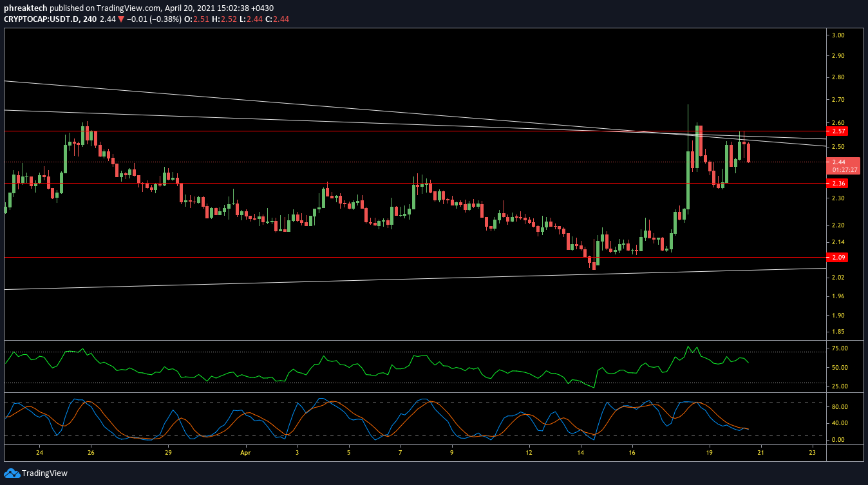This screenshot has height=485, width=868.
Task: Click the O:2.51 open value
Action: point(195,19)
